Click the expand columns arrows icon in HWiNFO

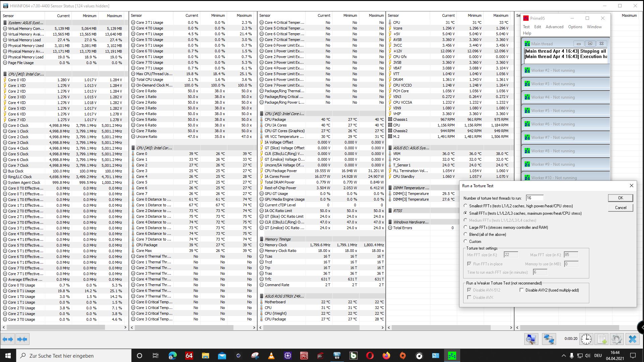click(x=8, y=339)
